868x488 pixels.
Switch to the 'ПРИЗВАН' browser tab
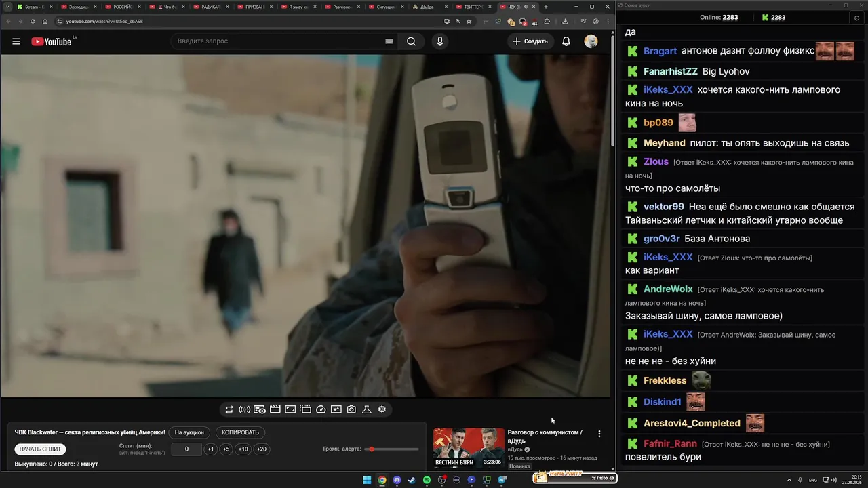pyautogui.click(x=255, y=7)
